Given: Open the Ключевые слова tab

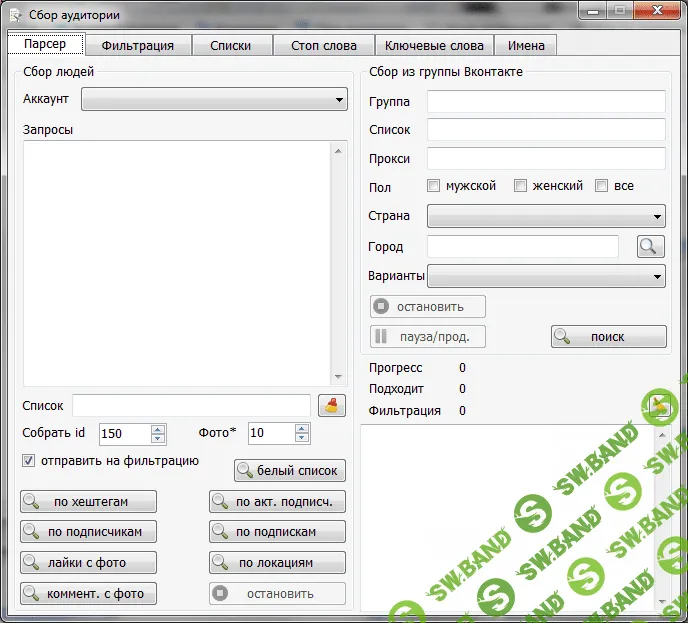Looking at the screenshot, I should [434, 46].
